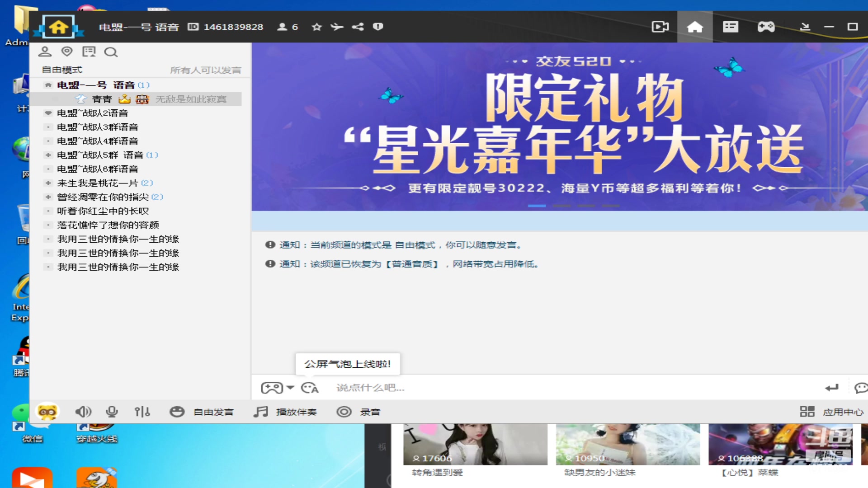
Task: Send message with the enter arrow button
Action: coord(832,388)
